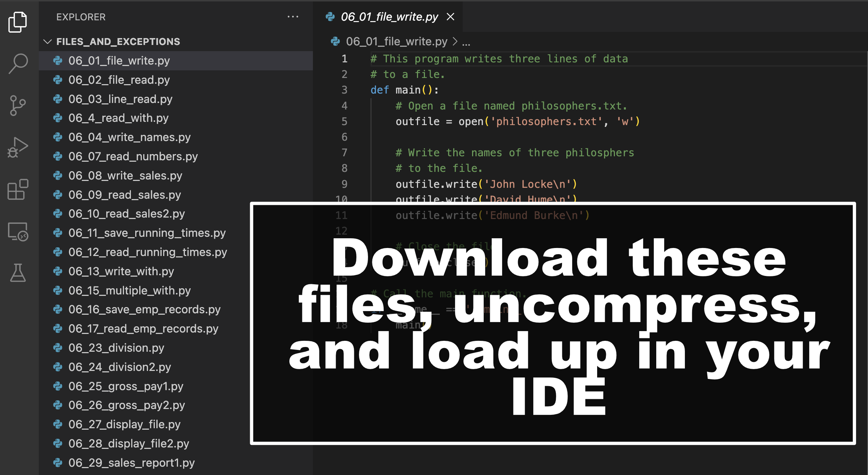Open 06_07_read_numbers.py file

(133, 156)
